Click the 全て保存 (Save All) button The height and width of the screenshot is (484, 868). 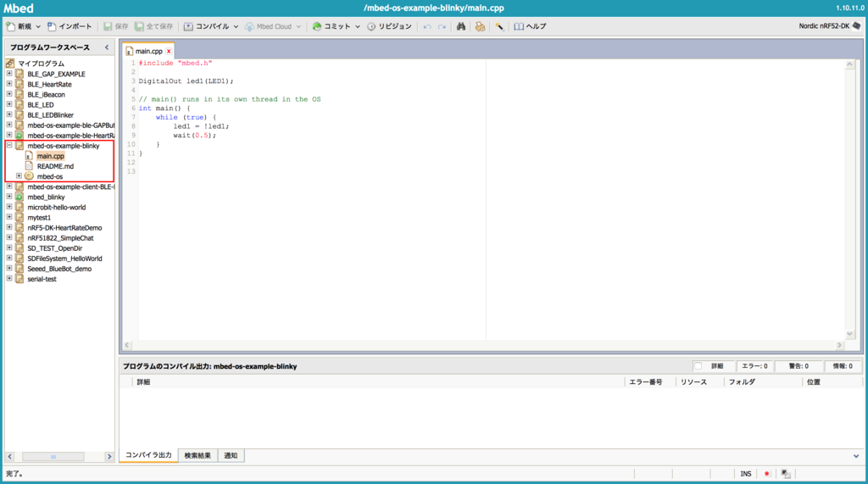[154, 26]
